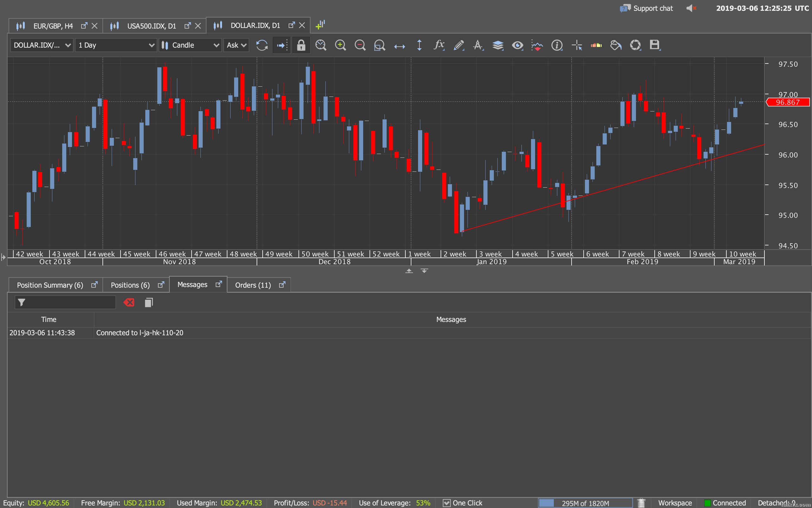Screen dimensions: 812x508
Task: Add a new chart with plus icon
Action: tap(320, 25)
